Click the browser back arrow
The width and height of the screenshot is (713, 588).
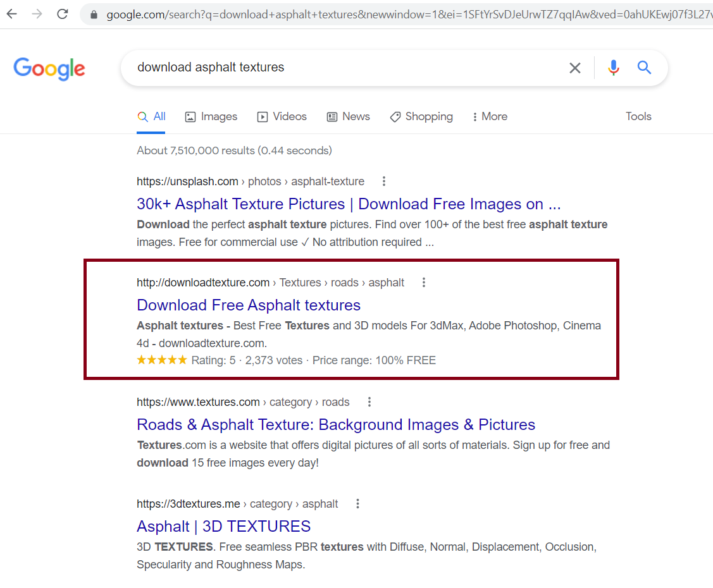pos(12,14)
